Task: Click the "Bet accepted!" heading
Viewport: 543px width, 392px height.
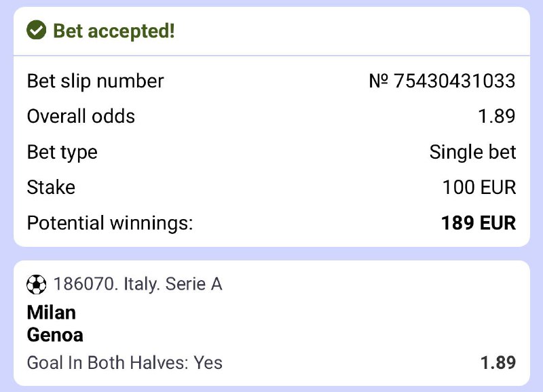Action: click(x=113, y=31)
